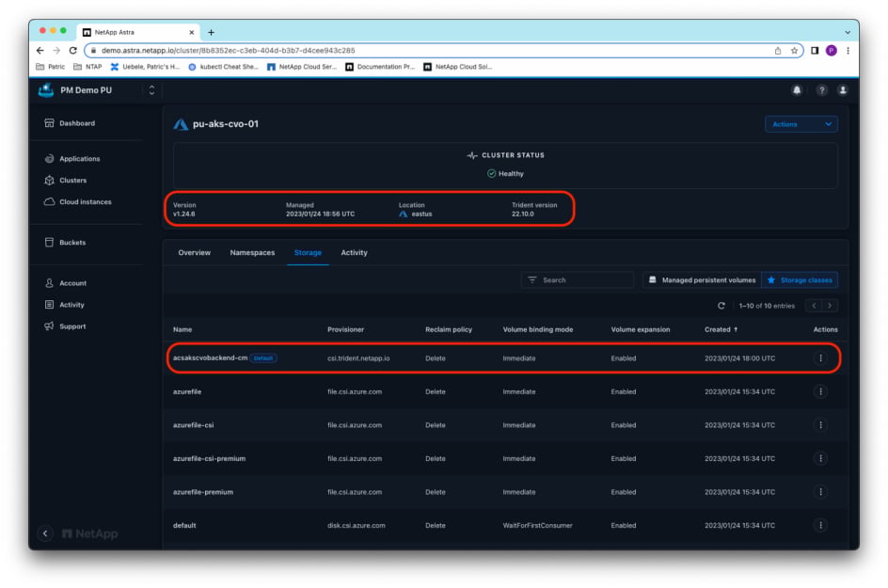The width and height of the screenshot is (888, 588).
Task: Open user profile icon in Astra header
Action: 843,90
